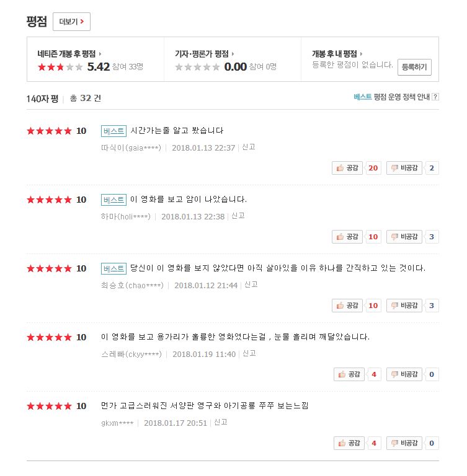
Task: Open the help icon next to 평점 운영 정책 안내
Action: pyautogui.click(x=435, y=97)
